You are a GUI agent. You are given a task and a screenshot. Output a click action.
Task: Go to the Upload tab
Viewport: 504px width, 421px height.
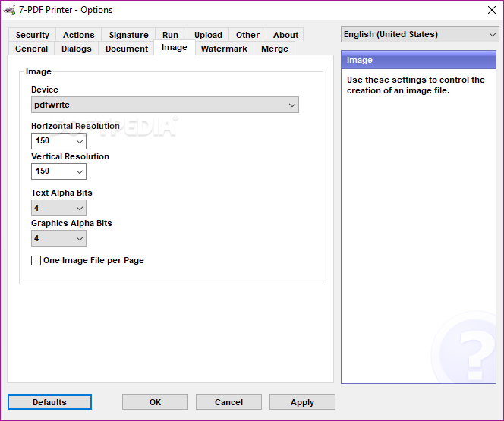tap(208, 35)
